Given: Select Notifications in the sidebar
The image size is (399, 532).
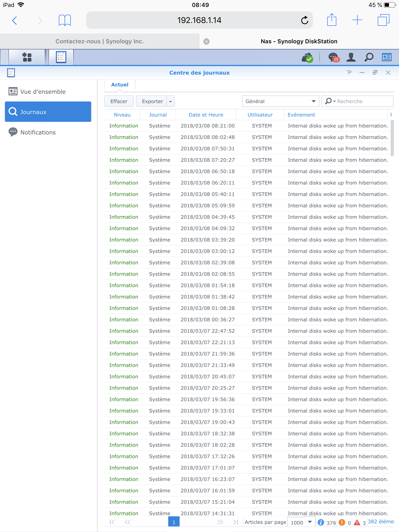Looking at the screenshot, I should pos(38,132).
